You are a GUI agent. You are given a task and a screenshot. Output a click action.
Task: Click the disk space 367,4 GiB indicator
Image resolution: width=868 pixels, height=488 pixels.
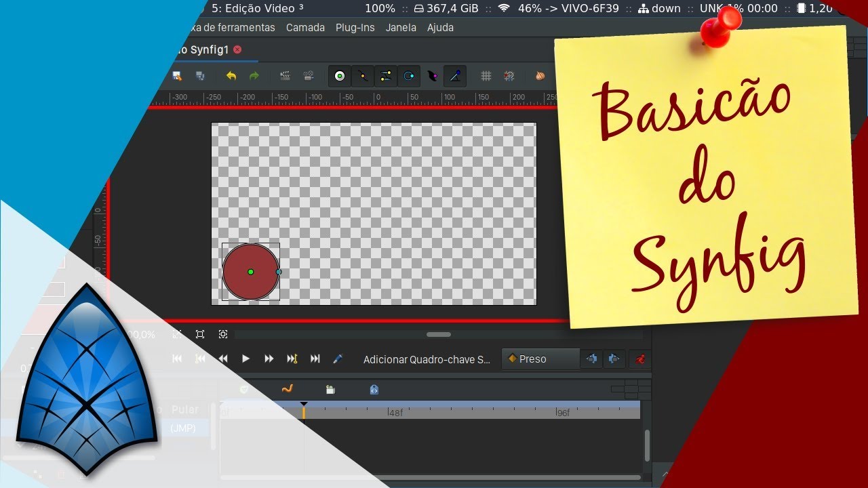(x=446, y=8)
